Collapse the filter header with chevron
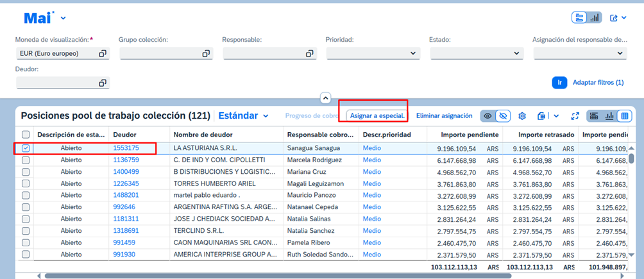 point(325,98)
